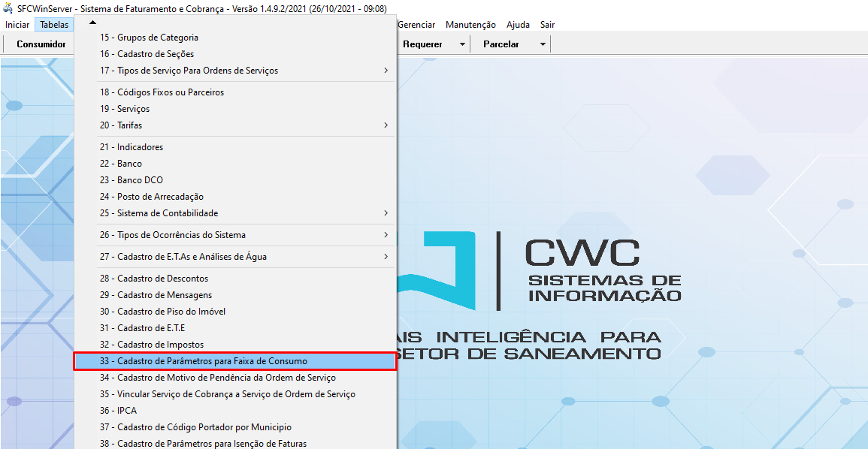Expand 17 - Tipos de Serviço submenu

tap(386, 71)
